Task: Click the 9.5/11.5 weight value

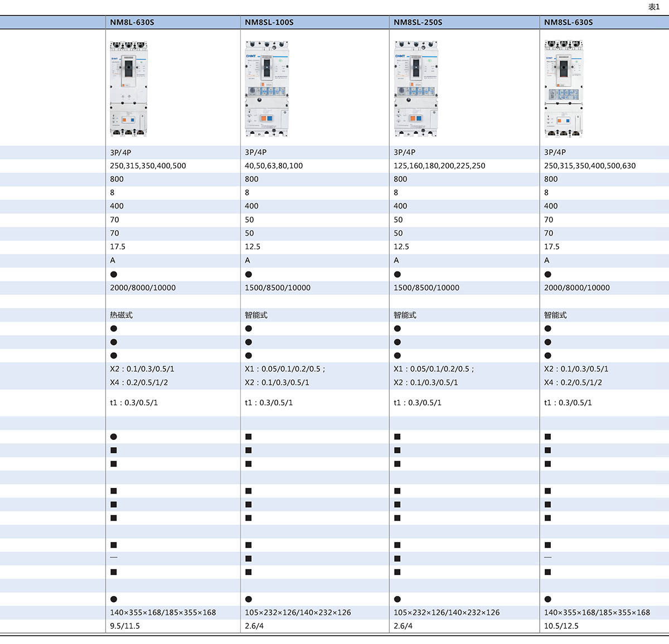Action: click(125, 626)
